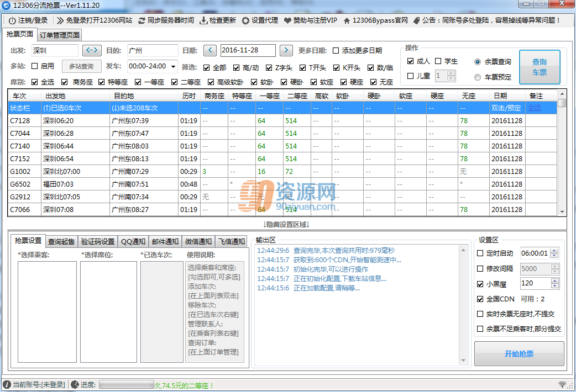Uncheck the 商务座 seat checkbox
The image size is (576, 392).
65,82
